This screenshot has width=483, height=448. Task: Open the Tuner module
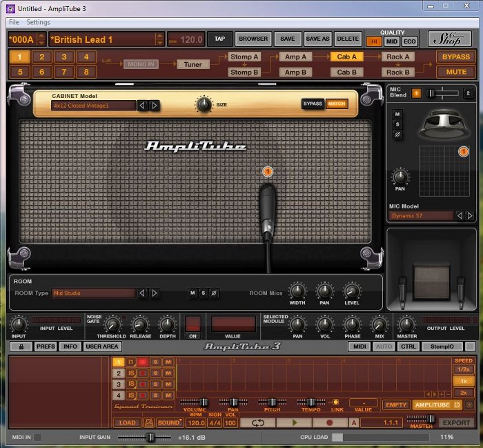(193, 64)
